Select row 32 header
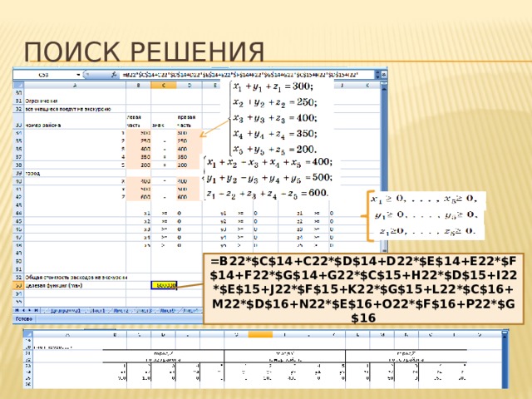Viewport: 532px width, 399px height. point(18,109)
